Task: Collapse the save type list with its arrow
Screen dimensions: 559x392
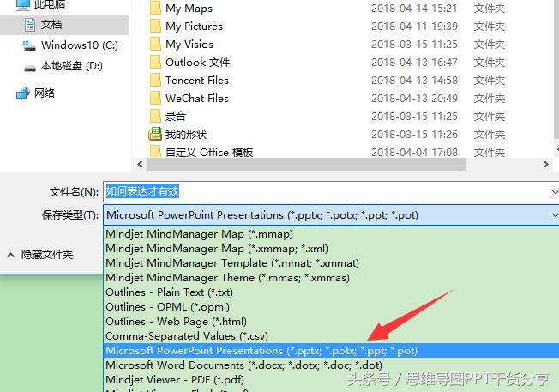Action: [555, 215]
